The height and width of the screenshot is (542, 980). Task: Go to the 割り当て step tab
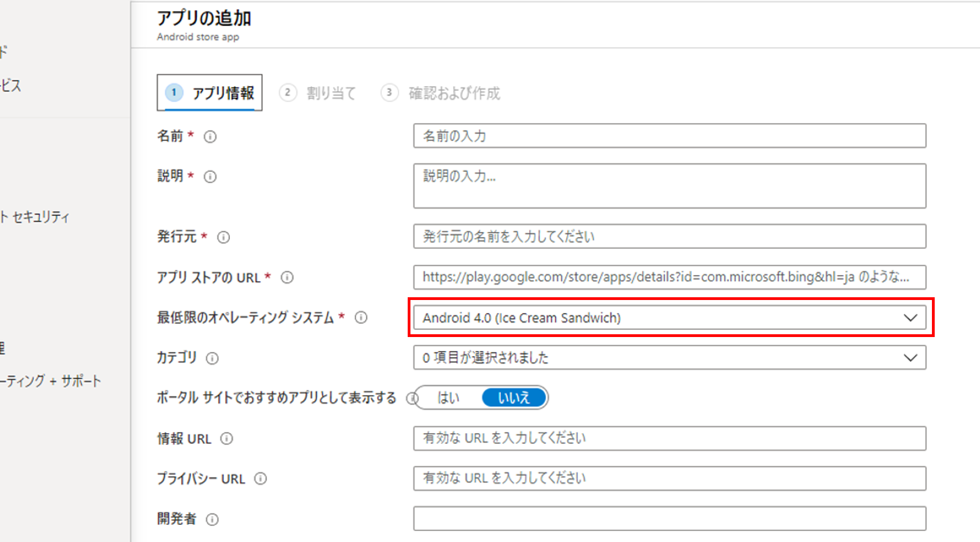(318, 93)
